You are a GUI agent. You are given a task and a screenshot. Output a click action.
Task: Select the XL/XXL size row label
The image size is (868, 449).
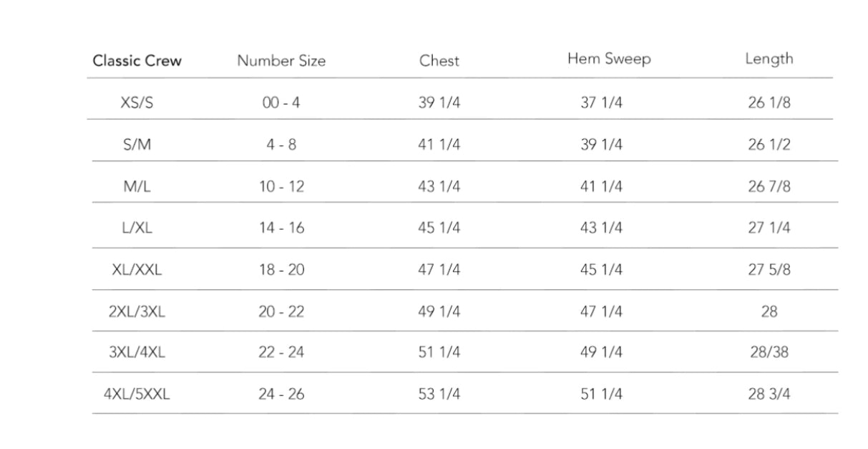click(137, 270)
